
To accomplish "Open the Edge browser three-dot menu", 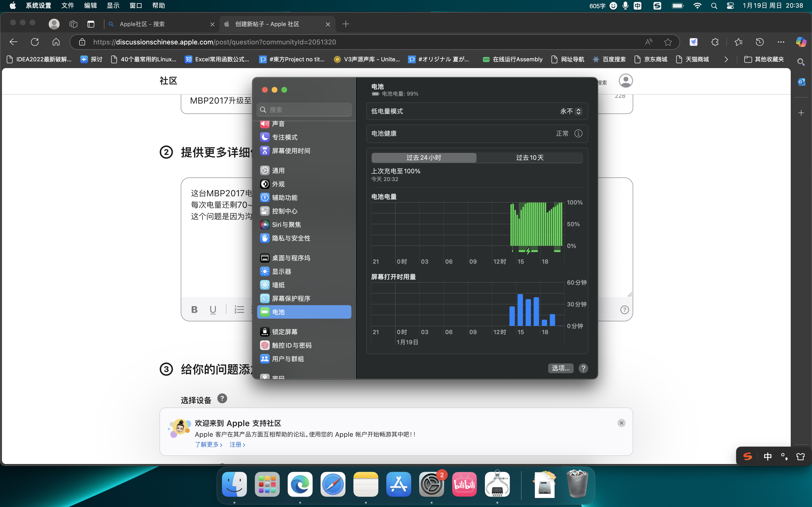I will [x=781, y=42].
